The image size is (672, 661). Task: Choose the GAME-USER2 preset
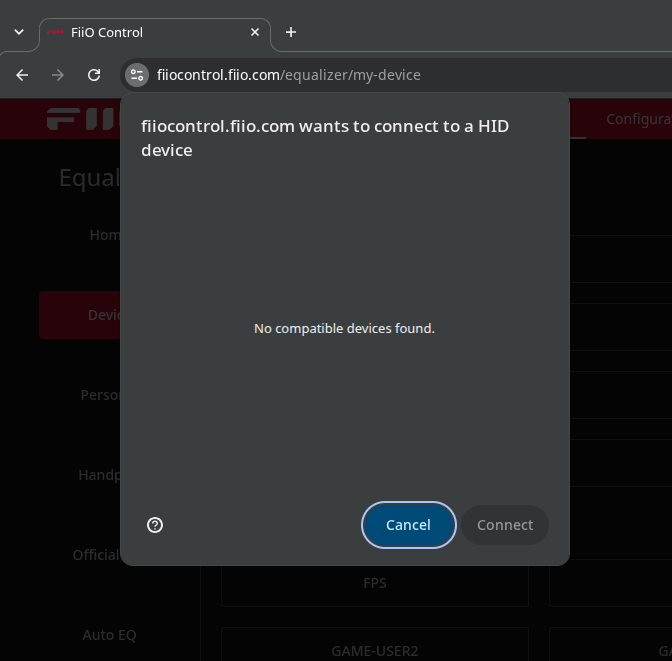pyautogui.click(x=375, y=644)
